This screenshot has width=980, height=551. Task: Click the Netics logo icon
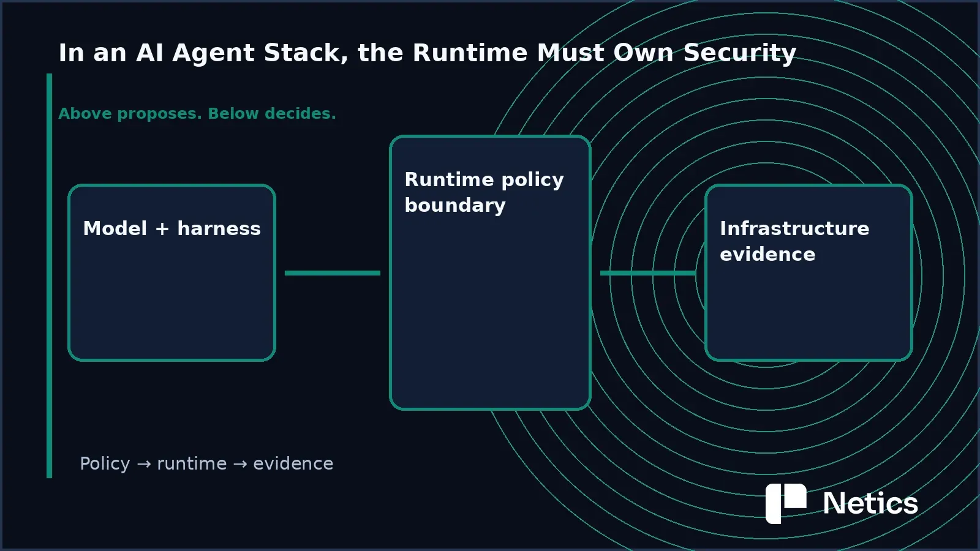pos(786,503)
